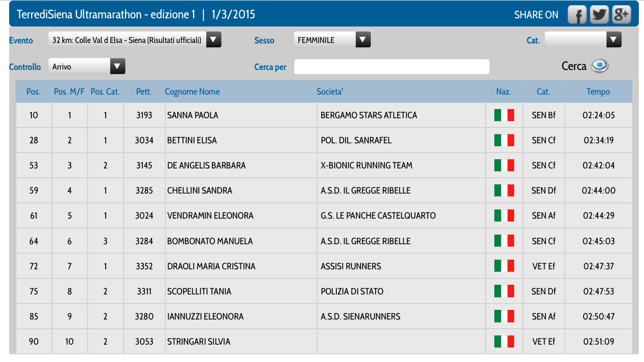Click time 02:24:05
This screenshot has height=362, width=644.
click(599, 115)
